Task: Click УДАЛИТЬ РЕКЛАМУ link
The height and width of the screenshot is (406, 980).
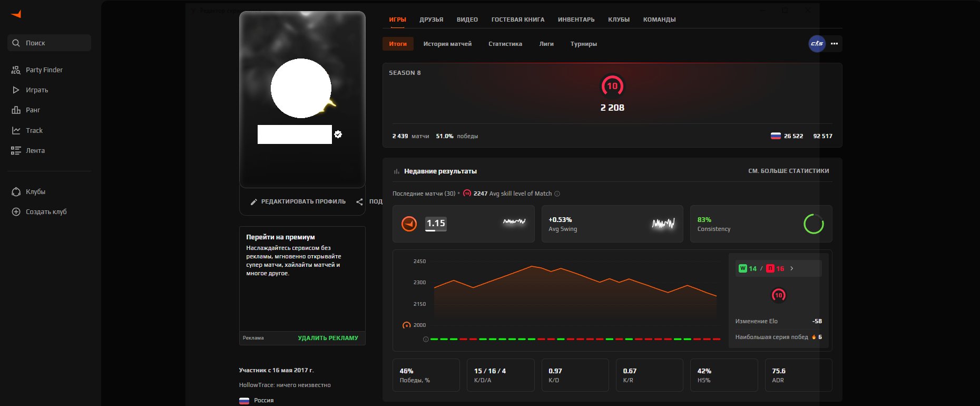Action: (x=328, y=338)
